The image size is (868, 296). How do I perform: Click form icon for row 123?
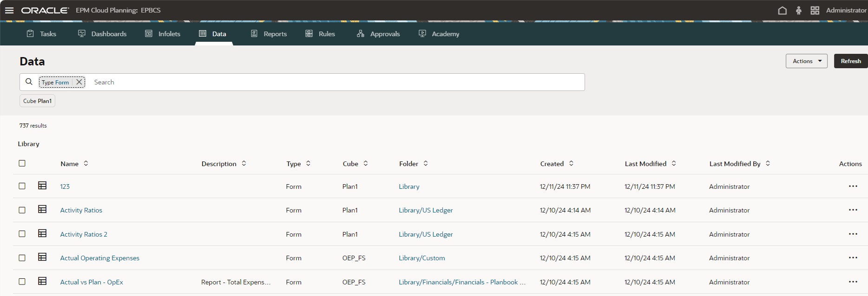[42, 186]
